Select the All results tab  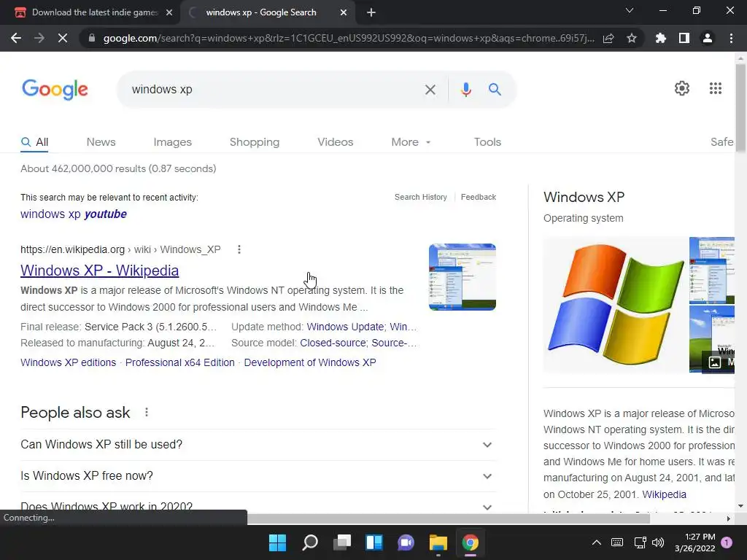(34, 142)
